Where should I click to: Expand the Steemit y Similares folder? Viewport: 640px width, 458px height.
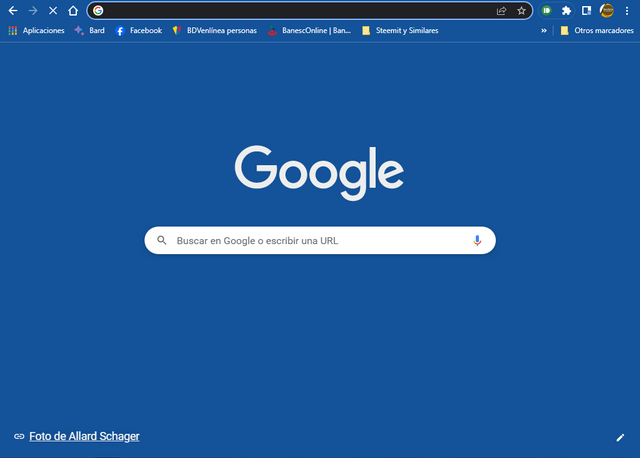point(400,31)
